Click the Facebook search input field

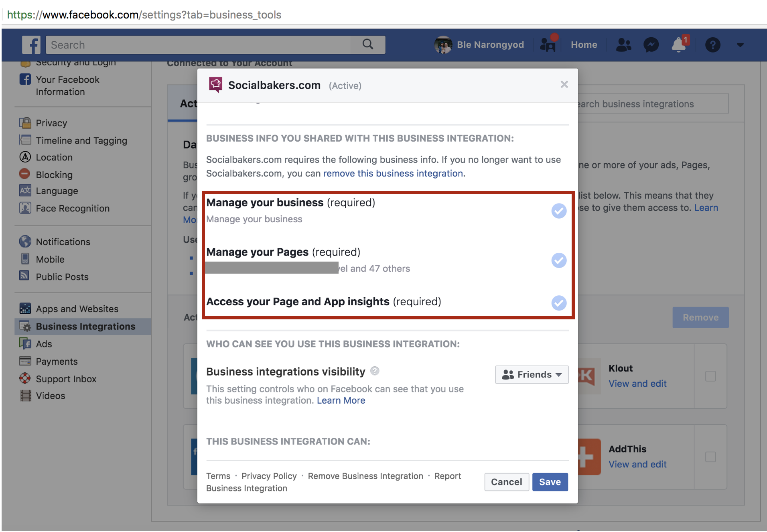tap(199, 45)
